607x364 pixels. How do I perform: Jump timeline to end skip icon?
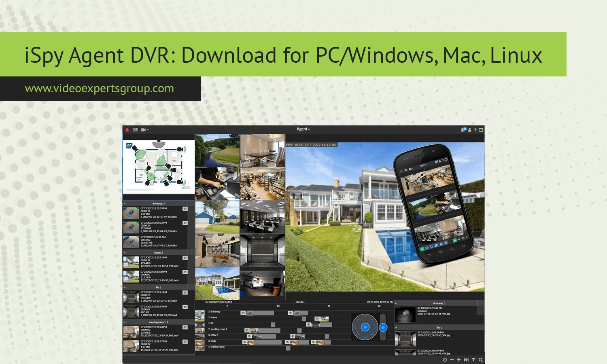466,360
